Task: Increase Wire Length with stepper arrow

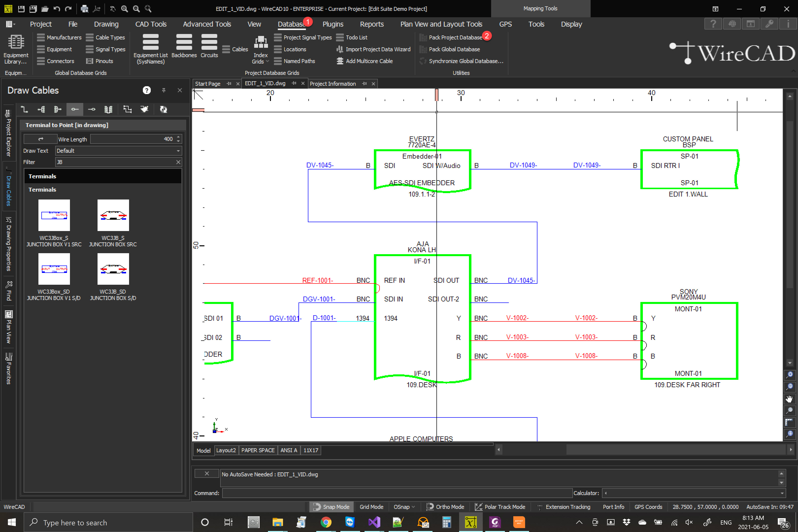Action: click(x=179, y=137)
